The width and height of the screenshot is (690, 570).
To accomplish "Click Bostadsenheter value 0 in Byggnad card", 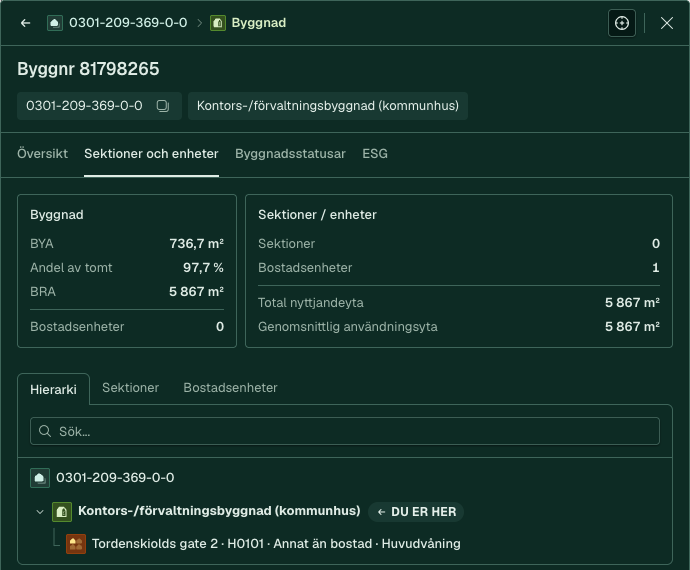I will [x=220, y=327].
